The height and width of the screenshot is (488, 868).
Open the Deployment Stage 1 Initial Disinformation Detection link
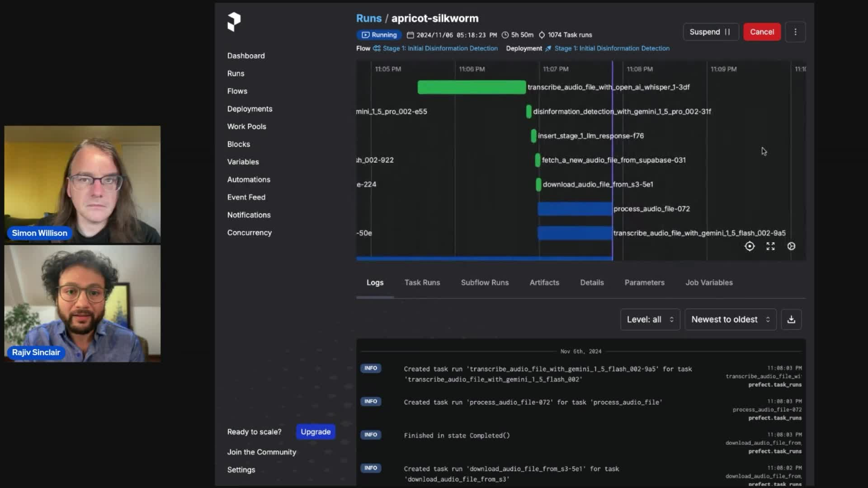(x=612, y=48)
